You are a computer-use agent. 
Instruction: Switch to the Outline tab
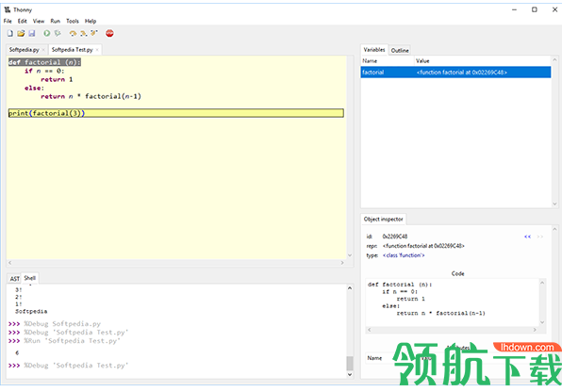400,50
